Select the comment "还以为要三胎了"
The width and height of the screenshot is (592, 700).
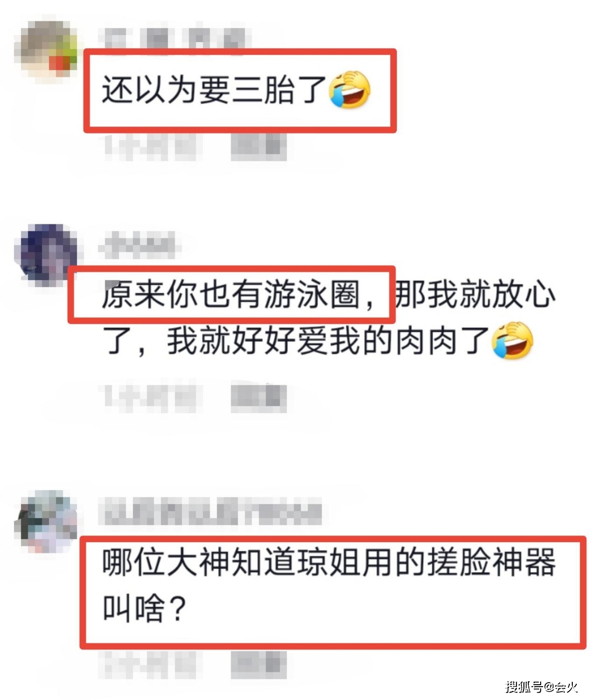[x=215, y=91]
